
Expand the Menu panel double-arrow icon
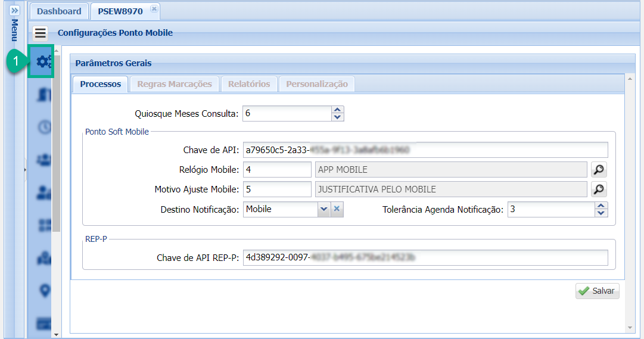coord(15,11)
